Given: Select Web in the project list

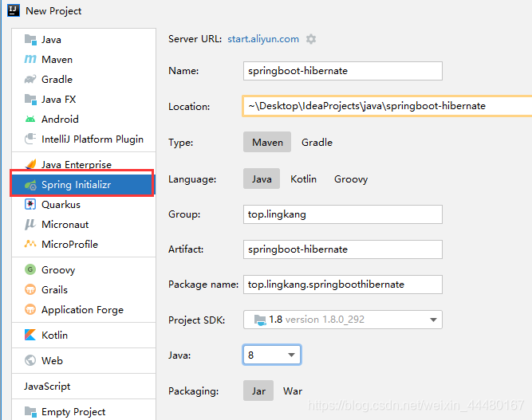Looking at the screenshot, I should click(84, 360).
